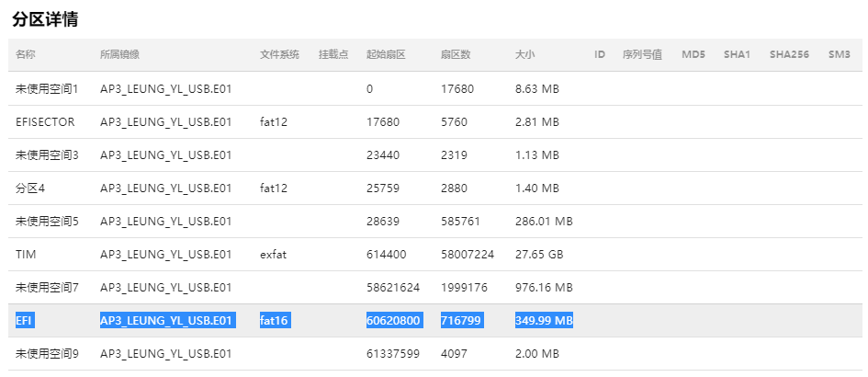Click the SM3 column header

[x=840, y=54]
